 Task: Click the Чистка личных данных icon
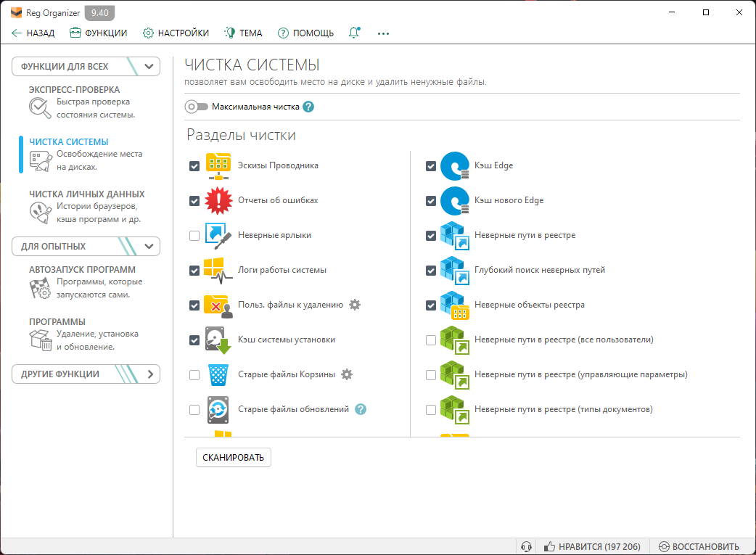(40, 212)
